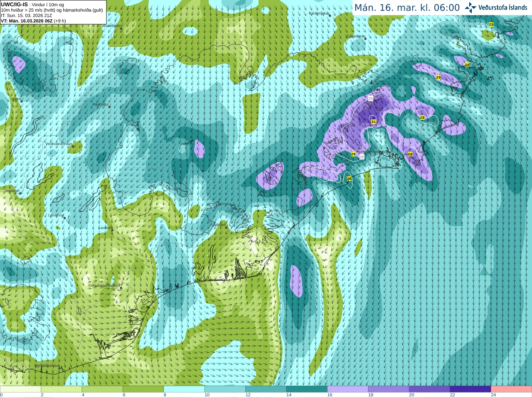
Task: Click the 28 label in the elongated northeast purple band
Action: click(438, 77)
